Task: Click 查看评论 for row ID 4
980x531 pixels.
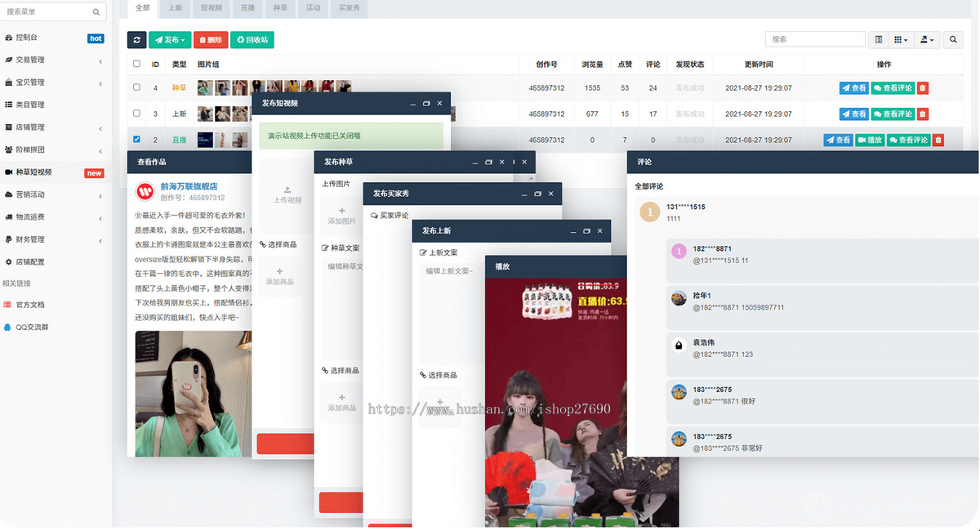Action: point(893,88)
